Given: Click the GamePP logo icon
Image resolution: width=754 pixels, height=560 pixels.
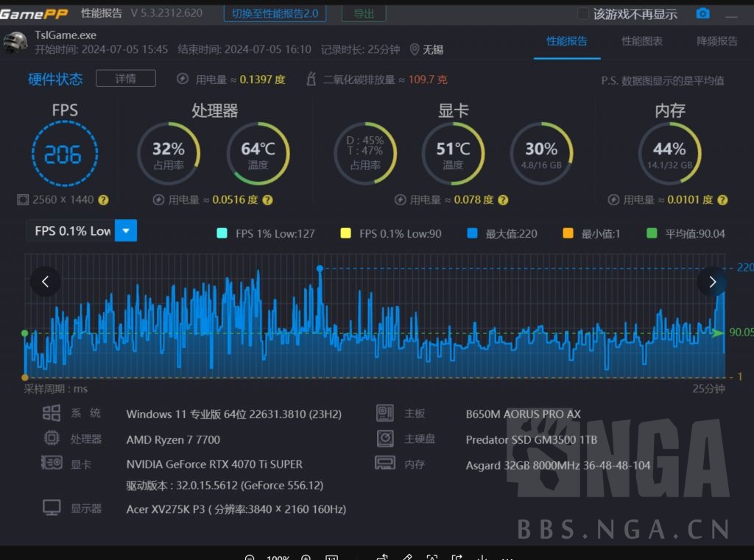Looking at the screenshot, I should [x=33, y=12].
